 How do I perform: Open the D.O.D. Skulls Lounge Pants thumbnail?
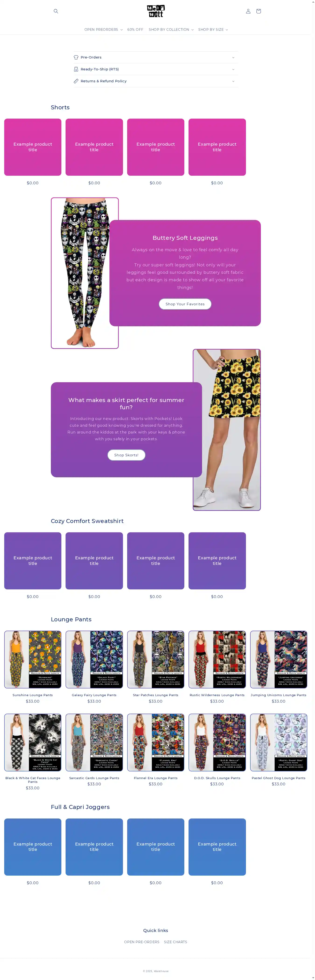point(217,742)
